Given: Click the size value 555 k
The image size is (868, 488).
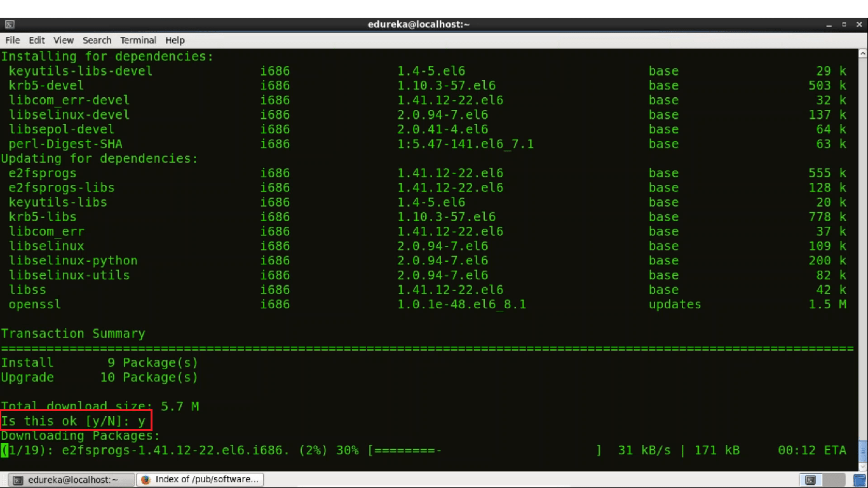Looking at the screenshot, I should (827, 173).
